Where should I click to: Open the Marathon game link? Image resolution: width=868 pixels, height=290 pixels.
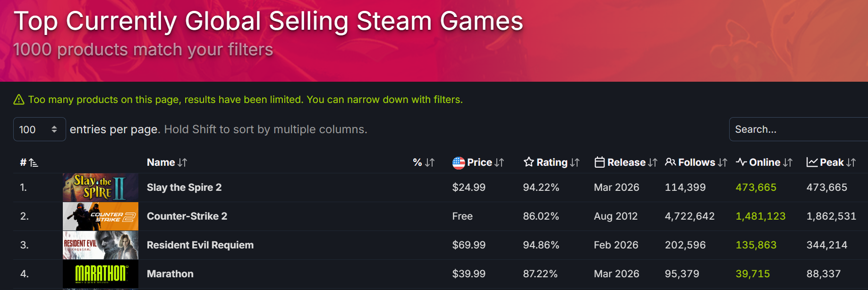170,274
